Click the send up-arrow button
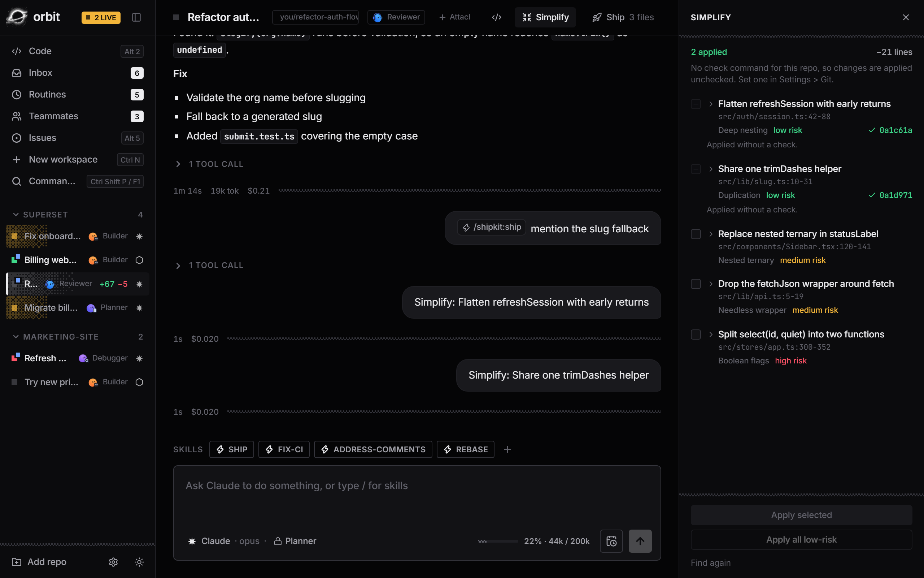The height and width of the screenshot is (578, 924). 640,541
